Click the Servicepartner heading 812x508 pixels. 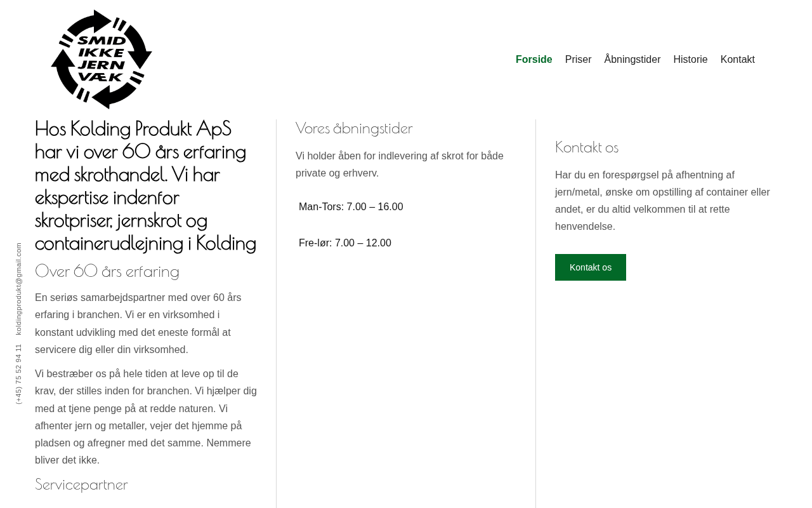[81, 485]
